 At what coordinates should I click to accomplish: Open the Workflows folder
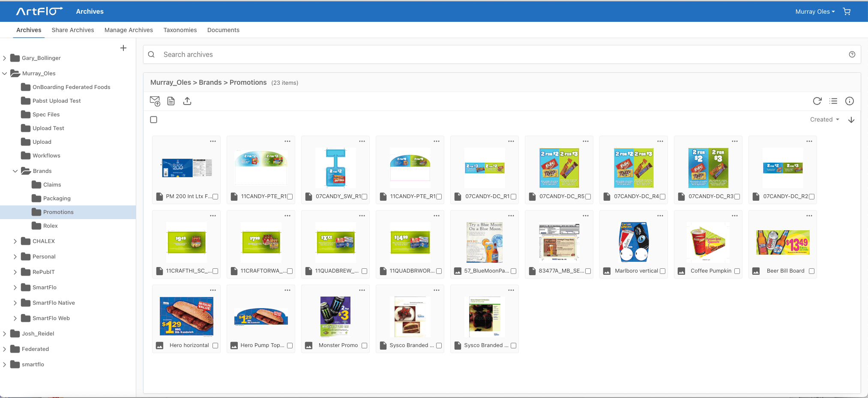point(46,156)
